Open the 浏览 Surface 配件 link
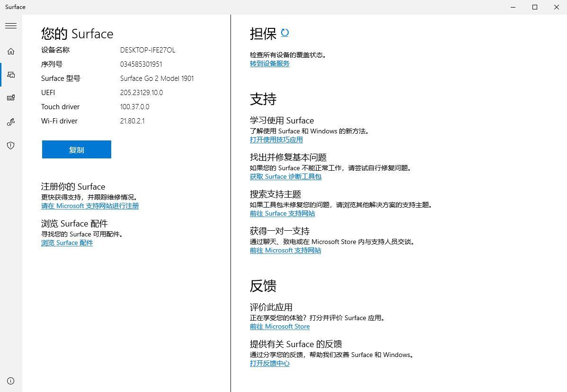Screen dimensions: 567x392 [67, 243]
